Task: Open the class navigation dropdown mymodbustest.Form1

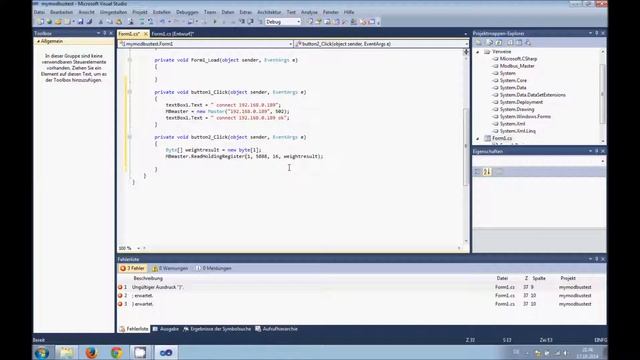Action: click(205, 44)
